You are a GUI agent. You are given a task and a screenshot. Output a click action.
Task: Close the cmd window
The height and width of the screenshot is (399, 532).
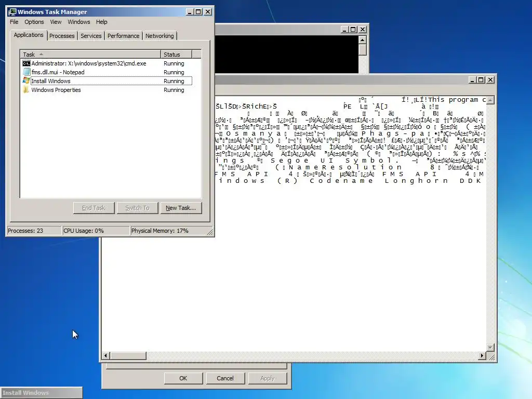pyautogui.click(x=363, y=30)
